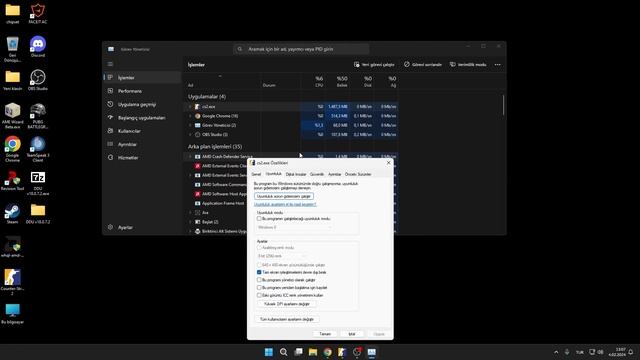Select the TeamSpeak 3 Client shortcut
This screenshot has width=640, height=360.
[38, 149]
